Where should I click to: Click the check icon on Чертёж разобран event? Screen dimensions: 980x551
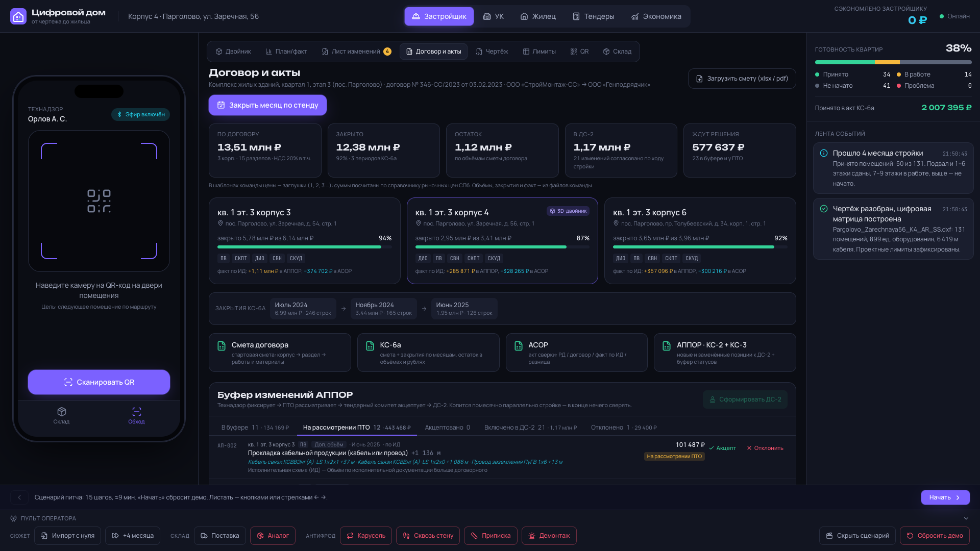[x=824, y=209]
